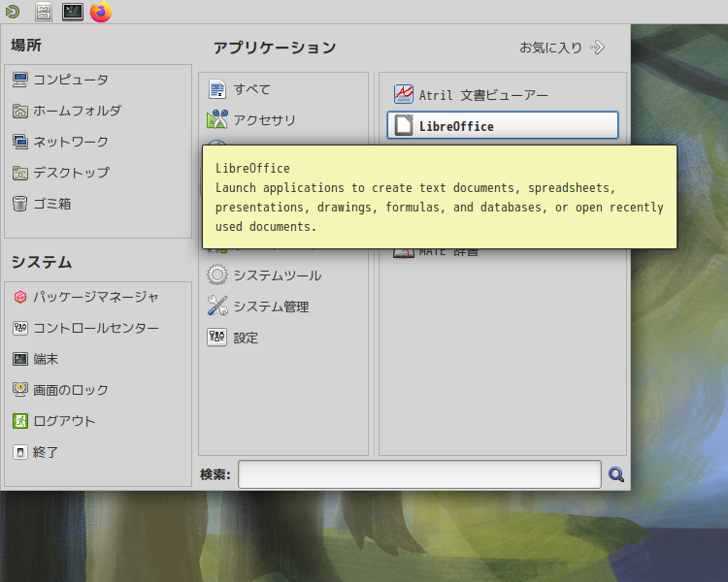Open コントロールセンター label in システム
This screenshot has width=728, height=582.
(x=96, y=328)
